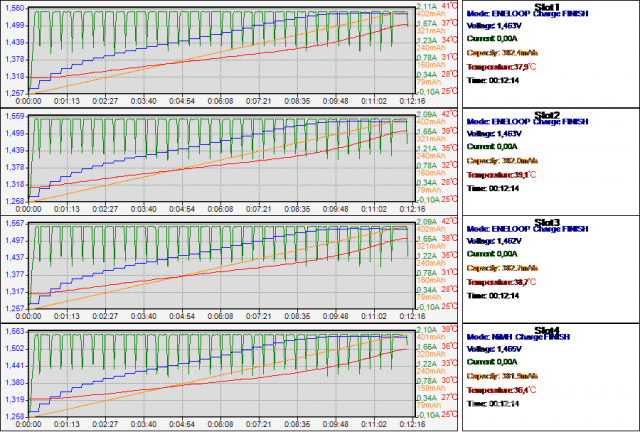The height and width of the screenshot is (432, 640).
Task: Click '39°C' temperature axis label on fourth chart
Action: (x=449, y=329)
